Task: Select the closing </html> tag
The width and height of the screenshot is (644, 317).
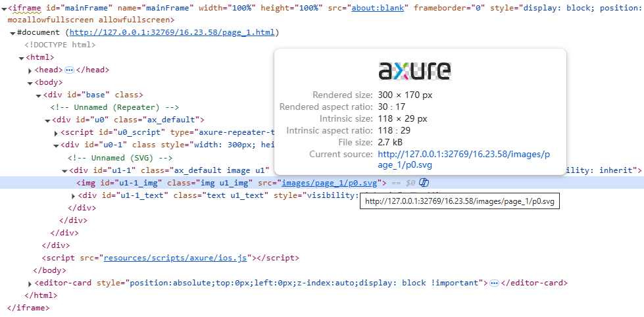Action: point(41,295)
